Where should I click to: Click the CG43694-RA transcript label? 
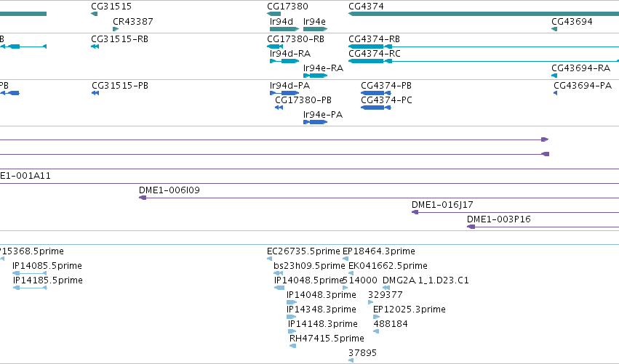(x=580, y=68)
